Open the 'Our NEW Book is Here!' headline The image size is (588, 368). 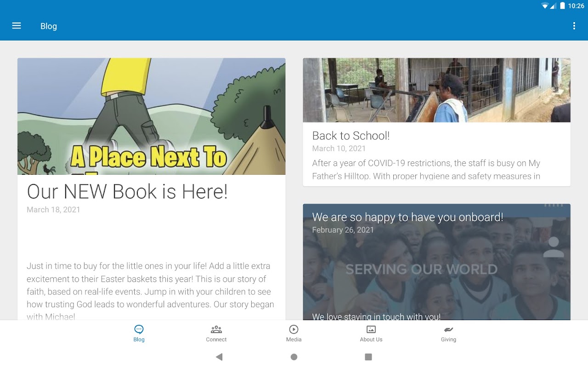[127, 191]
